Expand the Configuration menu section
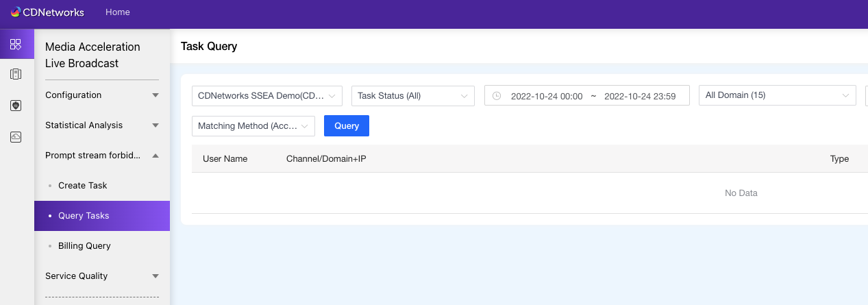This screenshot has width=868, height=305. pos(102,95)
